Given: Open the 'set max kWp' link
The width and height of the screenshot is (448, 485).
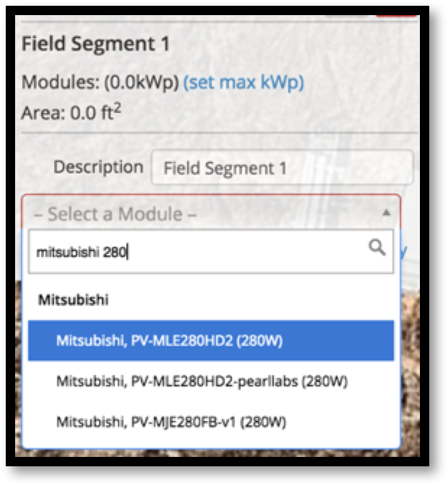Looking at the screenshot, I should point(243,83).
